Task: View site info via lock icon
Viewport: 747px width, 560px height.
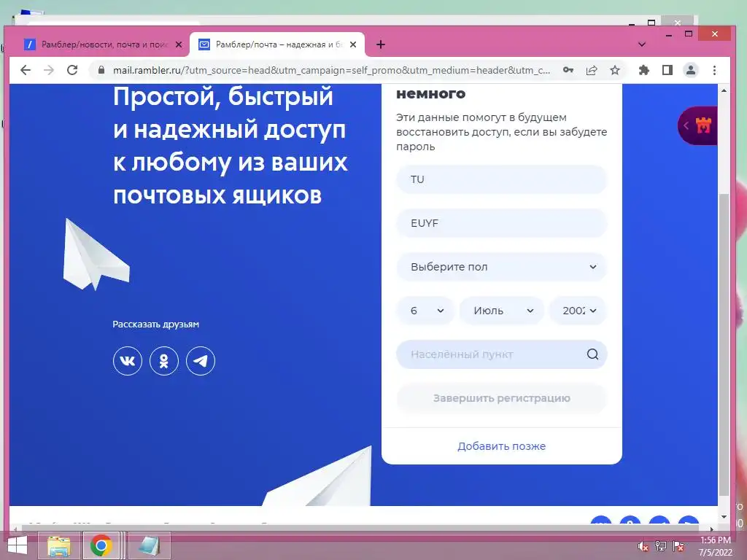Action: pyautogui.click(x=101, y=71)
